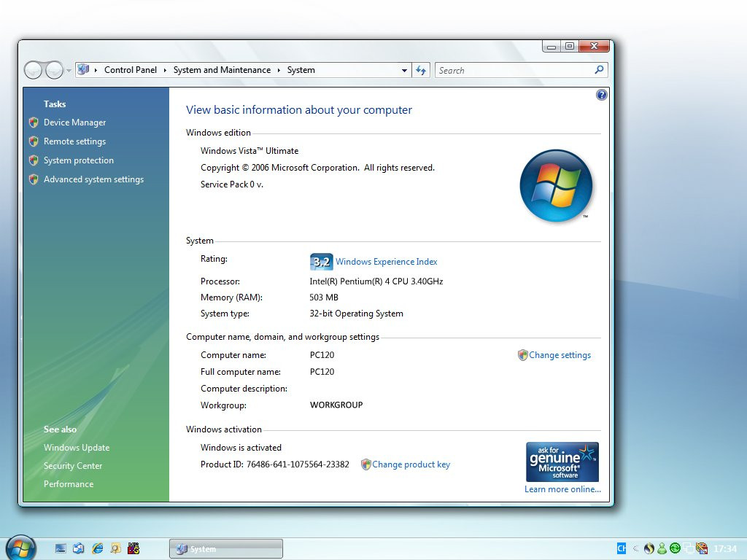Open Security Center under See also
The width and height of the screenshot is (747, 560).
pos(73,466)
